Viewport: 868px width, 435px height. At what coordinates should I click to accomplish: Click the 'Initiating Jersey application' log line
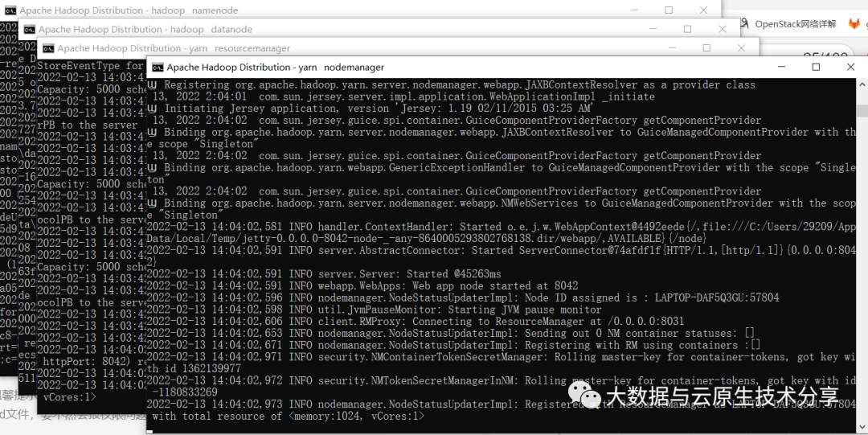(371, 109)
